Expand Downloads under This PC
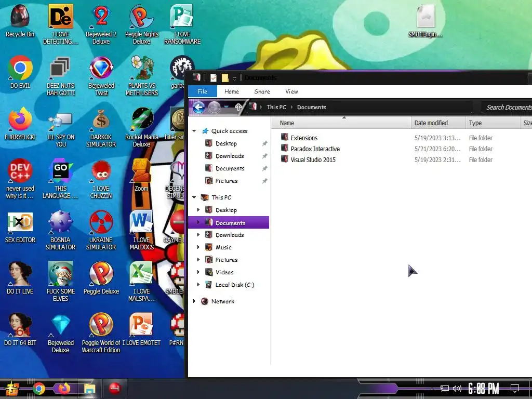Viewport: 532px width, 399px height. pyautogui.click(x=198, y=235)
